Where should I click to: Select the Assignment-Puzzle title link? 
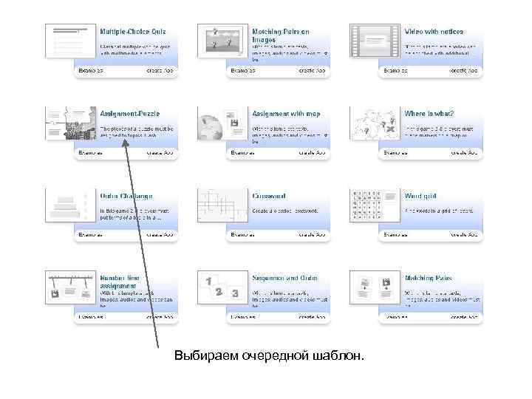point(129,114)
